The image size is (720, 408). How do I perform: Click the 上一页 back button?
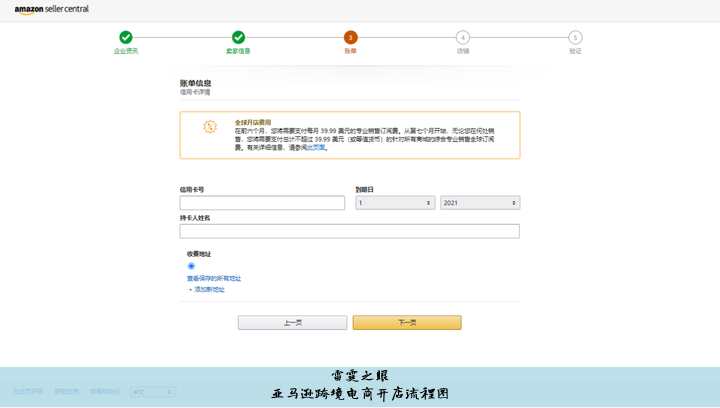click(x=292, y=323)
